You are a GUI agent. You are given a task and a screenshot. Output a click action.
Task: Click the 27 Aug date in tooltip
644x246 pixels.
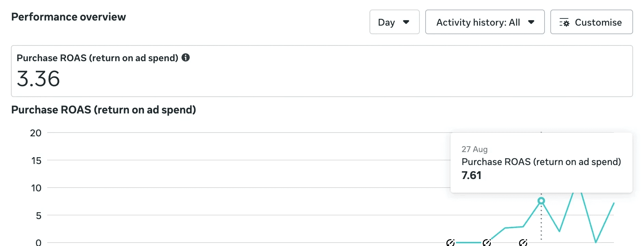(x=474, y=149)
